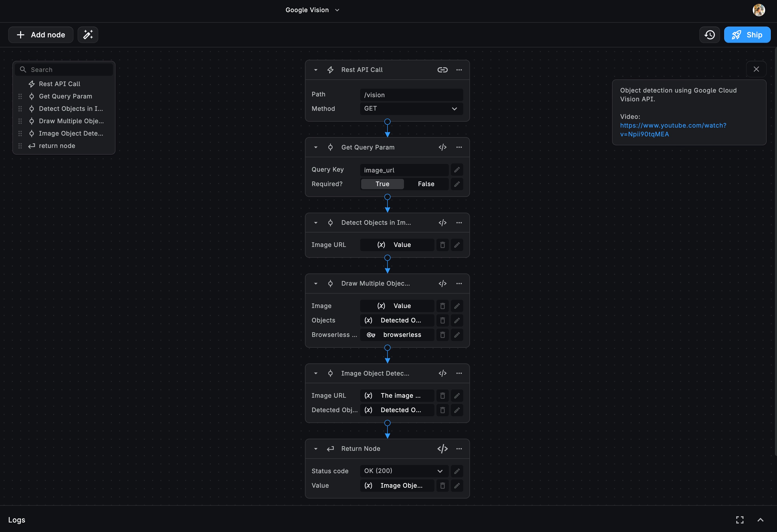Select return node in node list
Viewport: 777px width, 532px height.
click(64, 146)
